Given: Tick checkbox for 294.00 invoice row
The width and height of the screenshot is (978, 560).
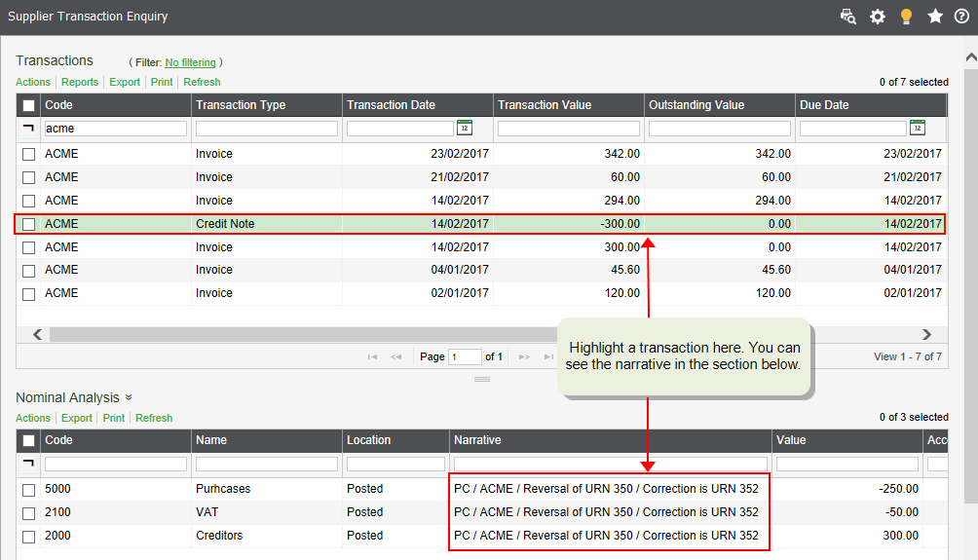Looking at the screenshot, I should pos(28,201).
